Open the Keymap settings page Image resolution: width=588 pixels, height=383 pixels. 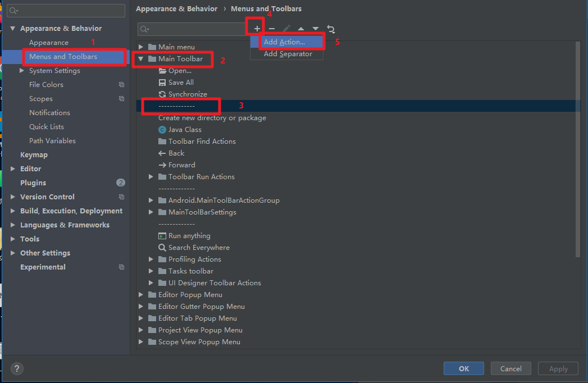pyautogui.click(x=34, y=155)
